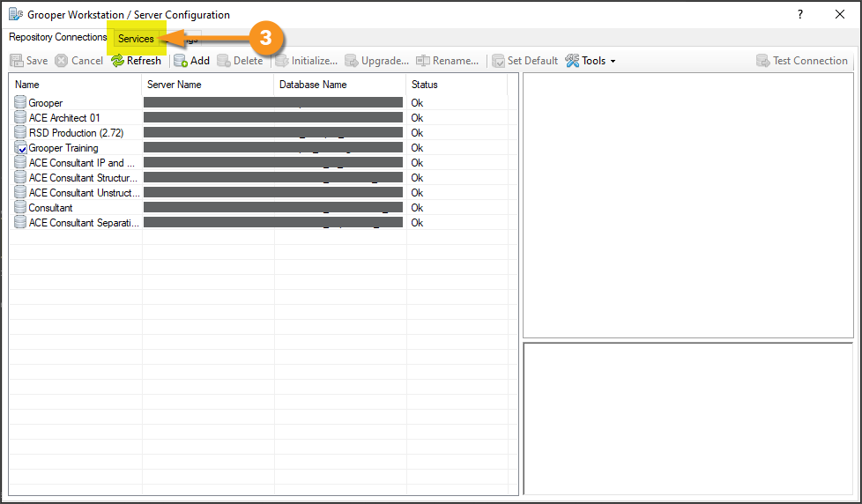
Task: Click the database icon beside Consultant
Action: (x=20, y=207)
